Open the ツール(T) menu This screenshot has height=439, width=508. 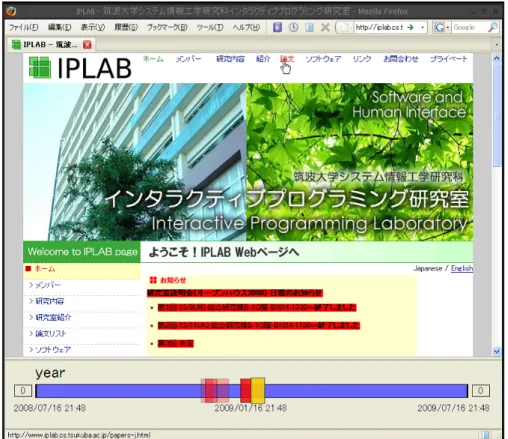click(210, 27)
